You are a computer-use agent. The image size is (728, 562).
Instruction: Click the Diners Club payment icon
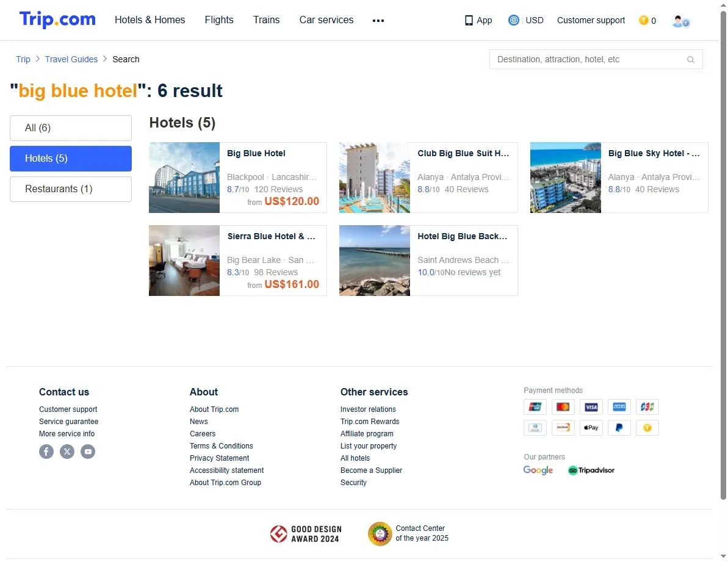535,427
